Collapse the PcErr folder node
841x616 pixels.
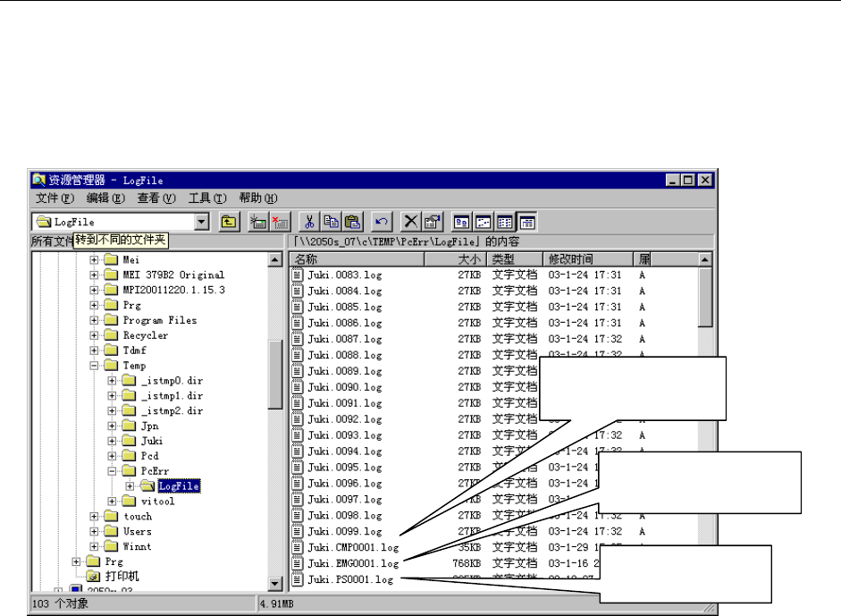[112, 471]
